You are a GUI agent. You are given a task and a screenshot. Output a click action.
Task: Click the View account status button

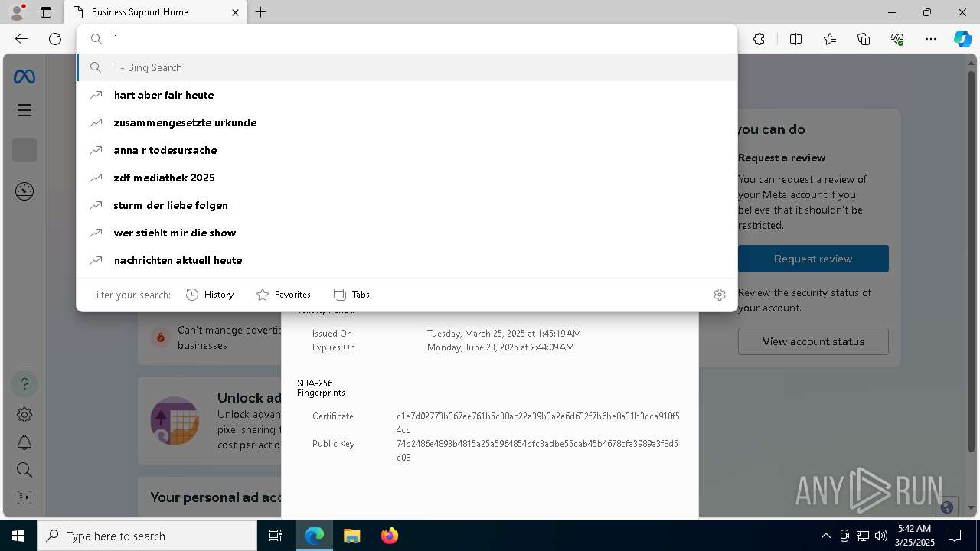click(813, 341)
